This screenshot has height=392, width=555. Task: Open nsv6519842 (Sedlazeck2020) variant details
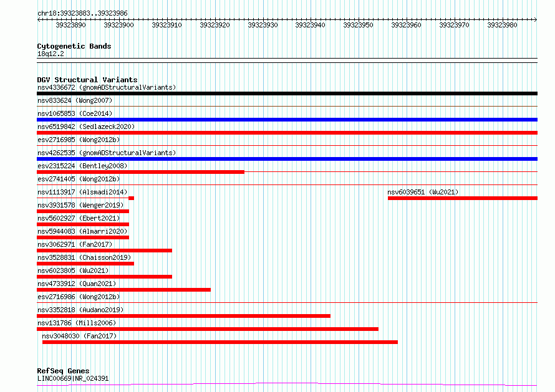[x=86, y=127]
